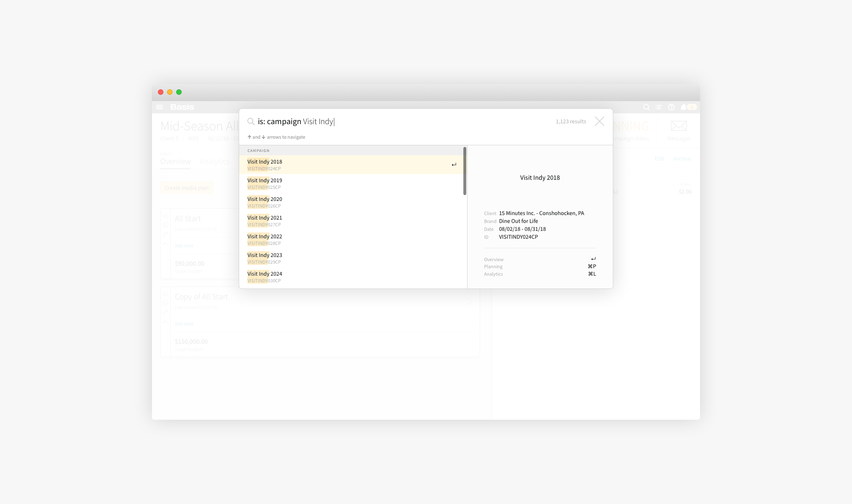This screenshot has height=504, width=852.
Task: Click the magnifier icon in search box
Action: coord(251,122)
